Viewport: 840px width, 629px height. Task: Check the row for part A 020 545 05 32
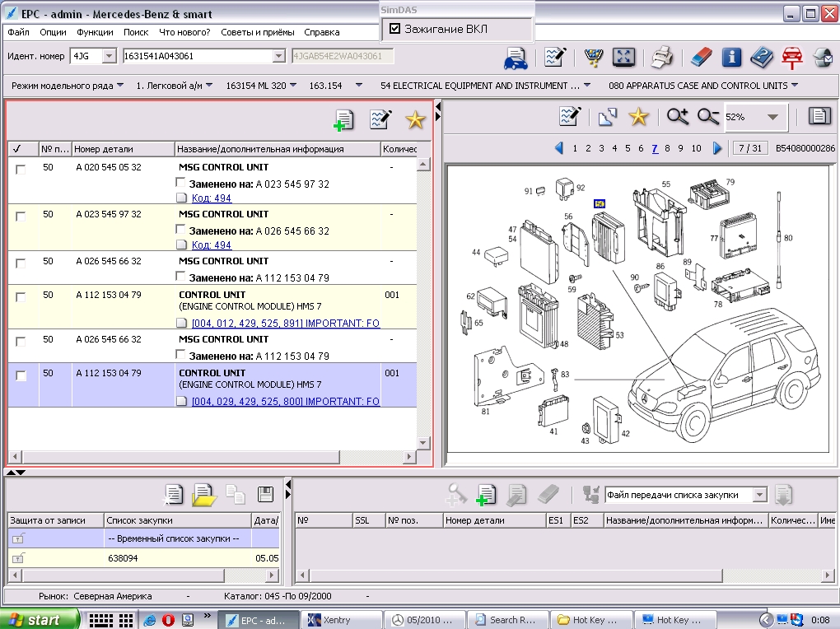click(x=21, y=170)
